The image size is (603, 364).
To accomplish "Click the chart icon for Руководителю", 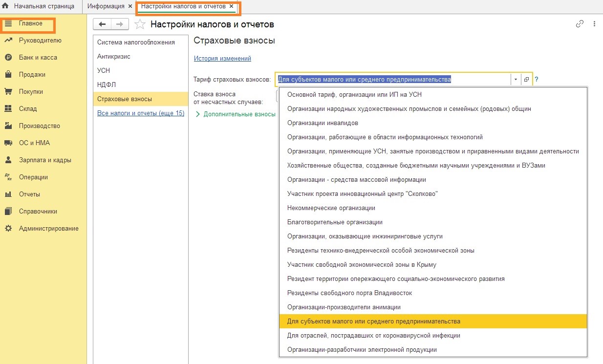I will click(x=8, y=41).
